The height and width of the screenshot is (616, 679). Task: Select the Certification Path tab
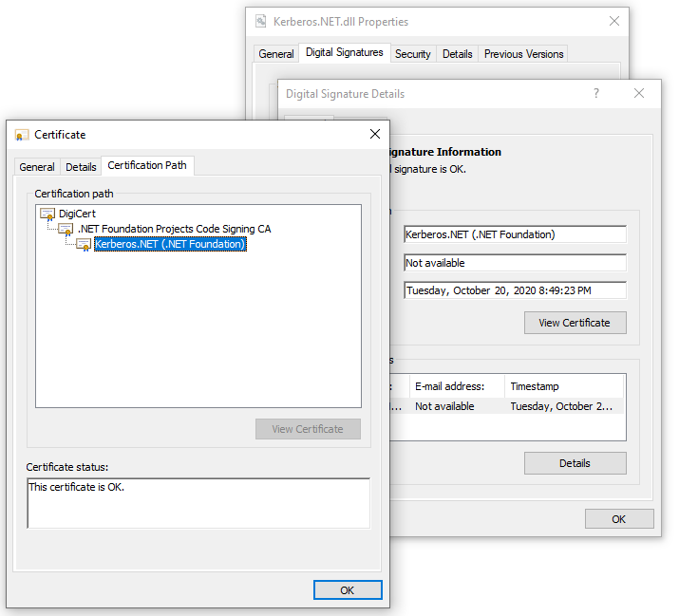click(x=147, y=165)
